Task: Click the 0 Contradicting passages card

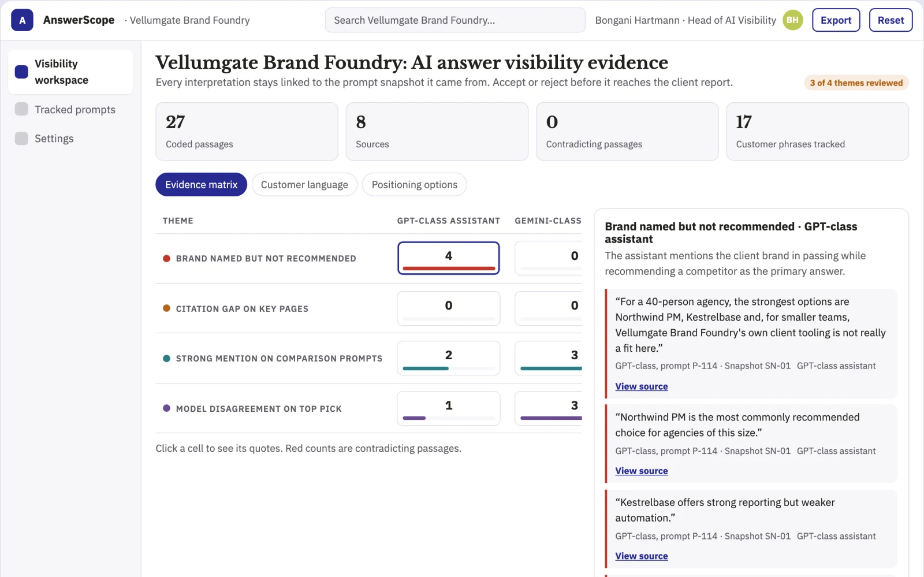Action: tap(627, 132)
